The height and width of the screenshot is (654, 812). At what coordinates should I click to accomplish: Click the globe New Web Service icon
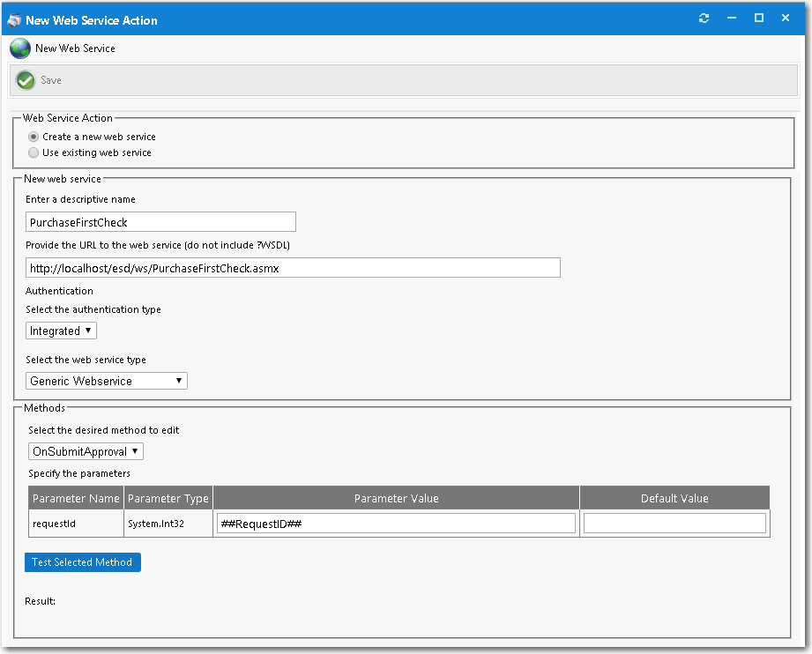coord(19,48)
